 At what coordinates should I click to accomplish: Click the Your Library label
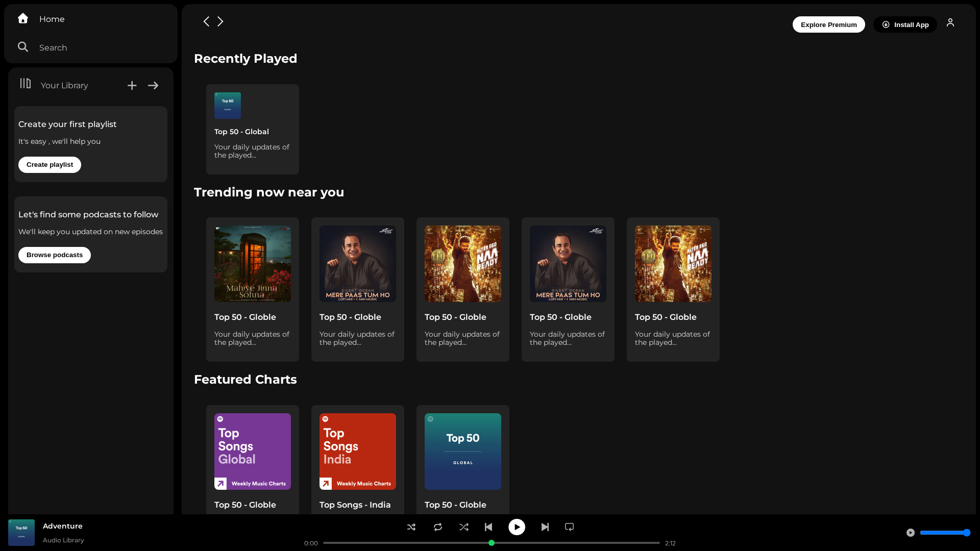pyautogui.click(x=64, y=85)
